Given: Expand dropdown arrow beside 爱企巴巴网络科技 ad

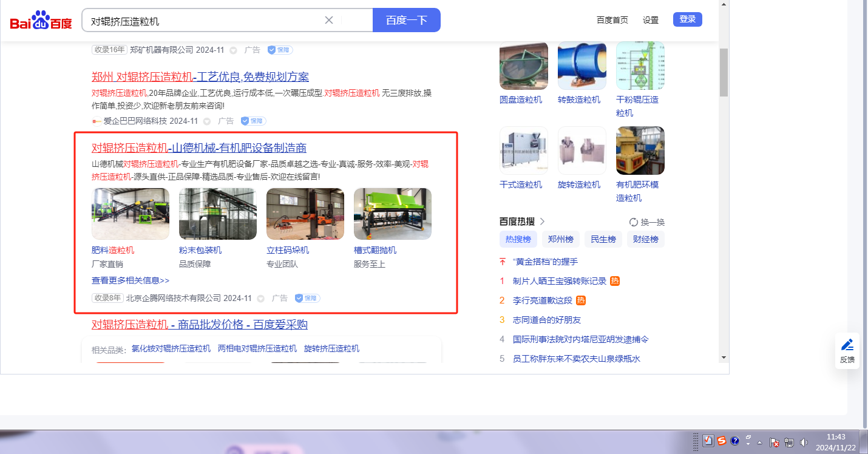Looking at the screenshot, I should click(x=207, y=121).
